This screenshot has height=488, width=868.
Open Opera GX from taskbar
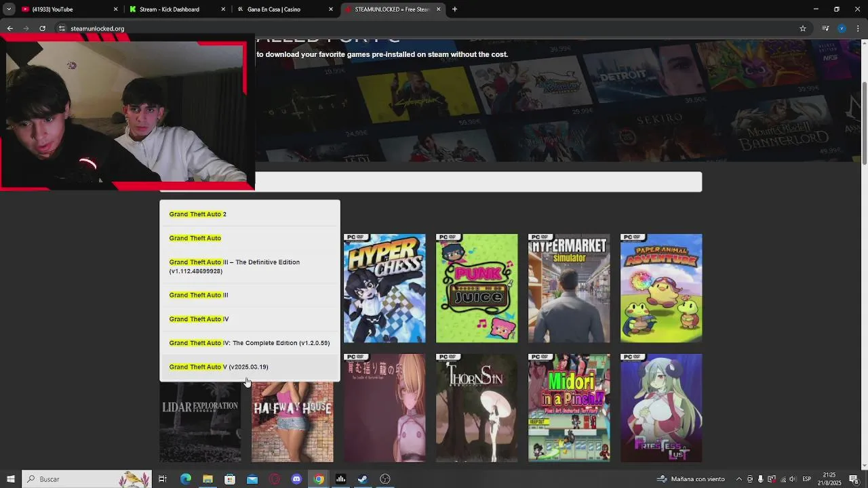tap(275, 479)
